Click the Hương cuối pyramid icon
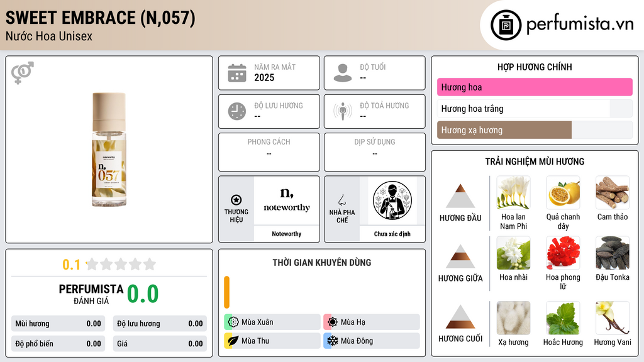The width and height of the screenshot is (644, 362). click(x=460, y=317)
